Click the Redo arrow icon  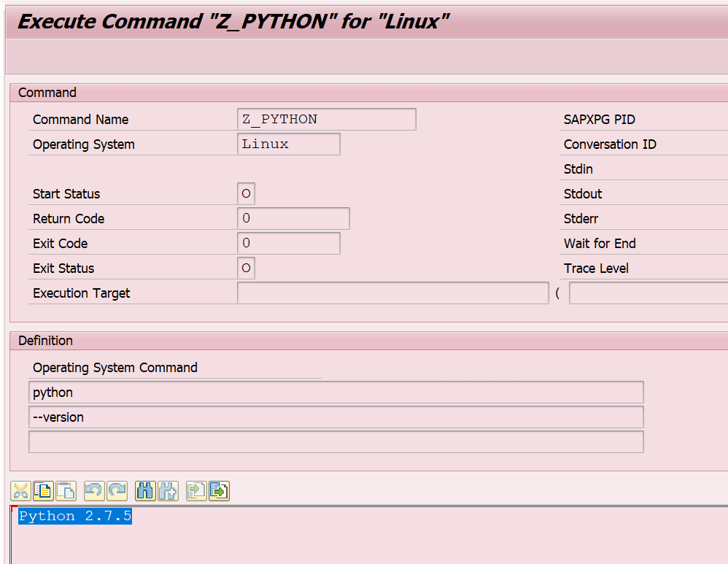tap(117, 491)
